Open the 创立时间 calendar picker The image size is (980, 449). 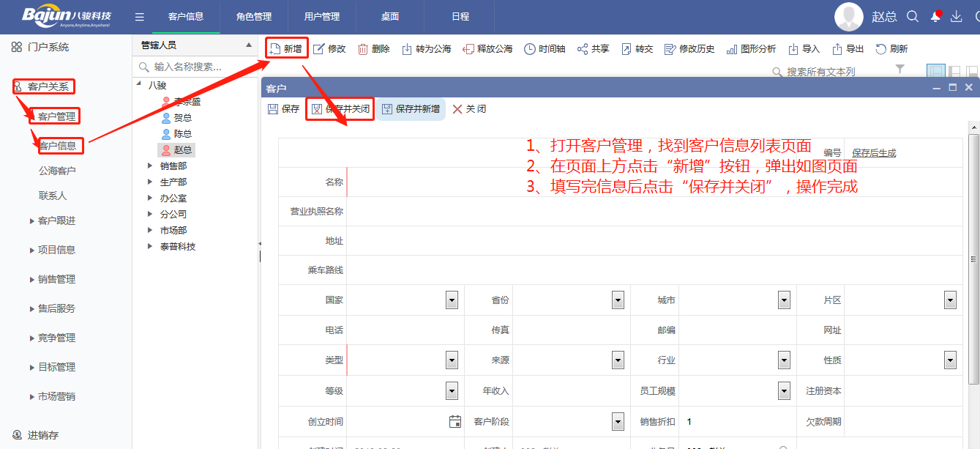[x=455, y=421]
